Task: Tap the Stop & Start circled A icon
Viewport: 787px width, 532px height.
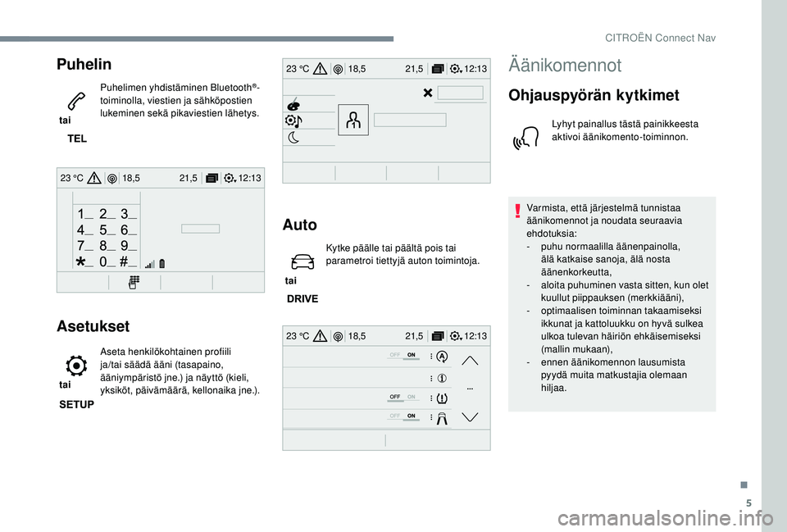Action: point(442,357)
